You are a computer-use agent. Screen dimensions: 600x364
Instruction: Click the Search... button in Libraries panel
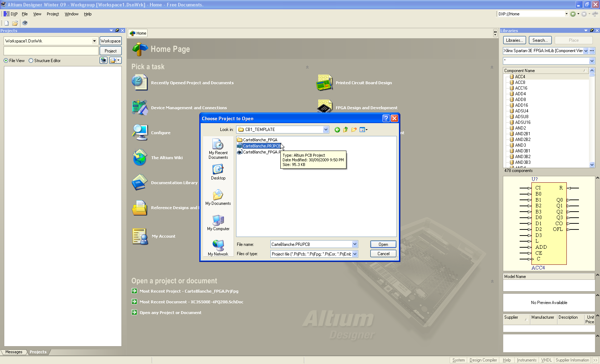pos(540,40)
